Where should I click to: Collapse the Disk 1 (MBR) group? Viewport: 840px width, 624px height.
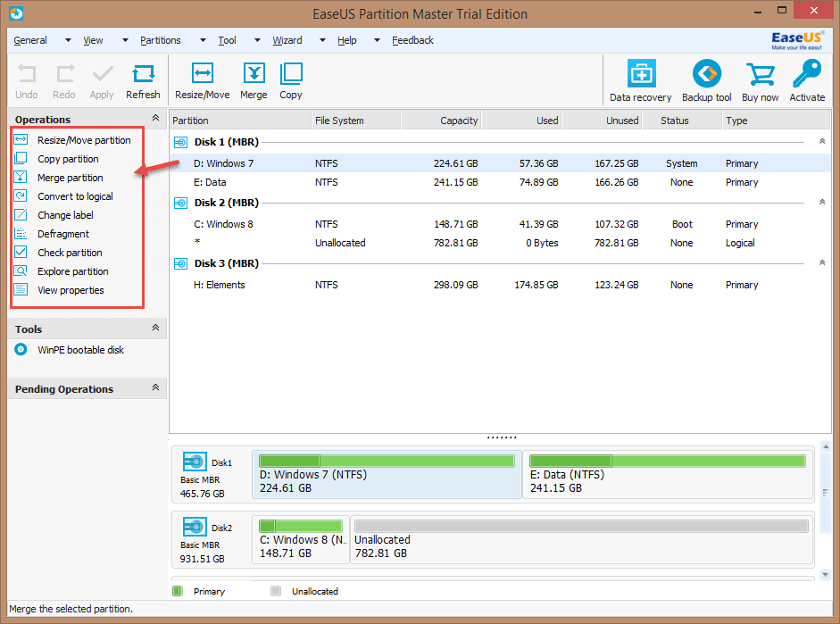822,141
